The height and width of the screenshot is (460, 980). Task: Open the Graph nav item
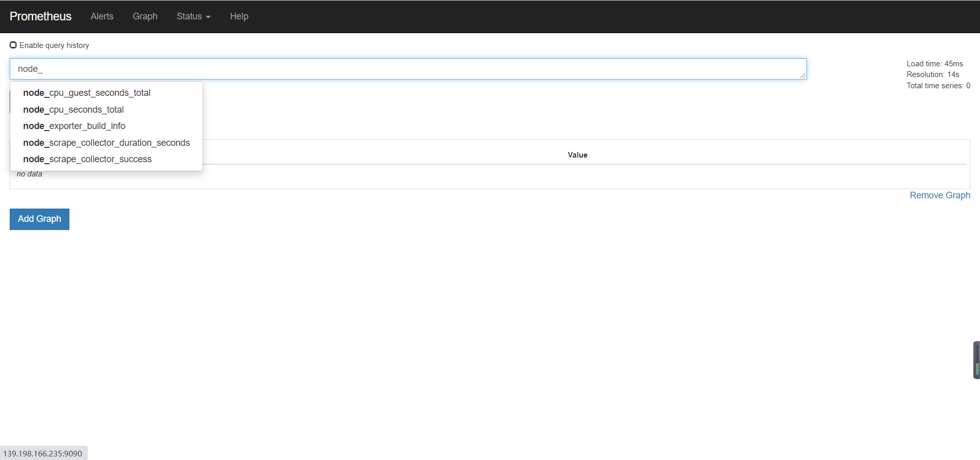click(145, 16)
